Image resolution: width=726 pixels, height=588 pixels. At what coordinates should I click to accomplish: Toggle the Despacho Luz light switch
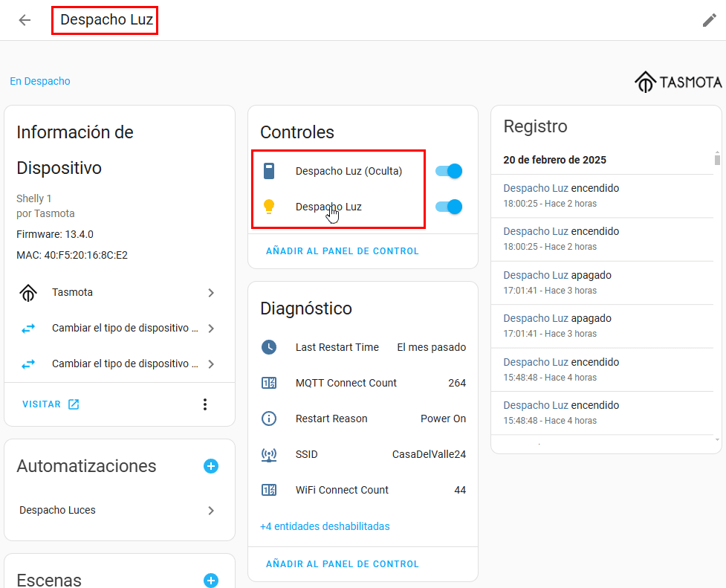(449, 207)
